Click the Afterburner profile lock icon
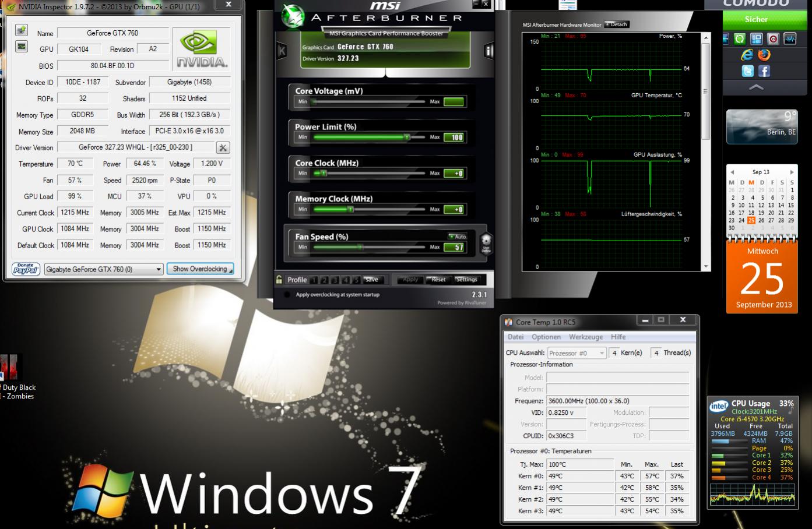Image resolution: width=812 pixels, height=529 pixels. coord(280,280)
